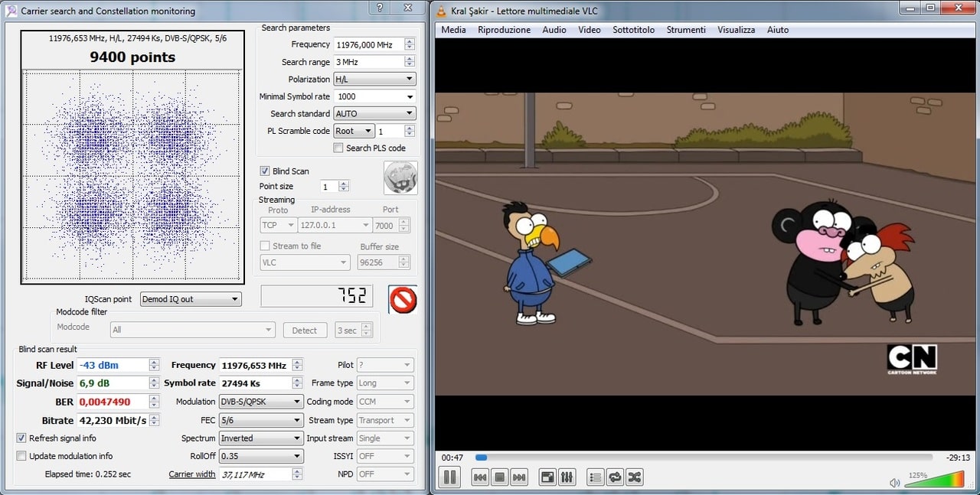980x495 pixels.
Task: Click the elapsed time 00:47 label in VLC
Action: coord(452,458)
